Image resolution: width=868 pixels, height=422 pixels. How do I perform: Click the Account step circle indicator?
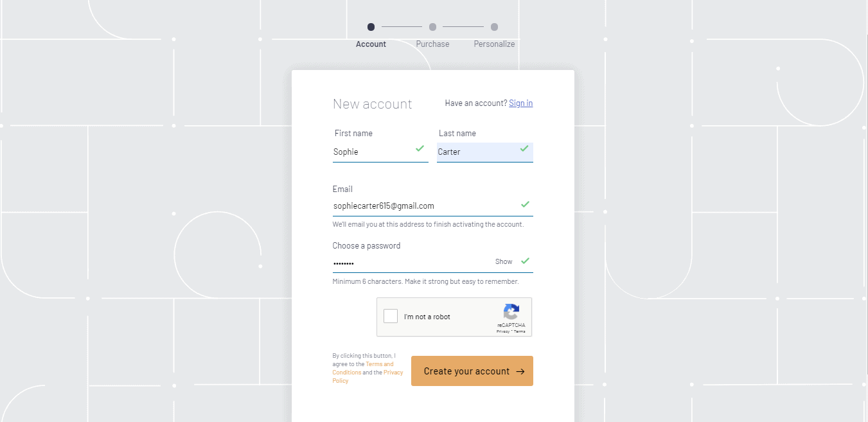click(371, 27)
